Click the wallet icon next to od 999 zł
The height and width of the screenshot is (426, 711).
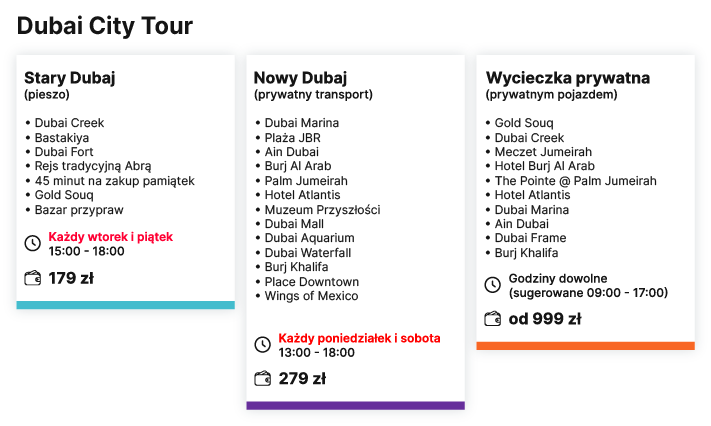tap(493, 318)
